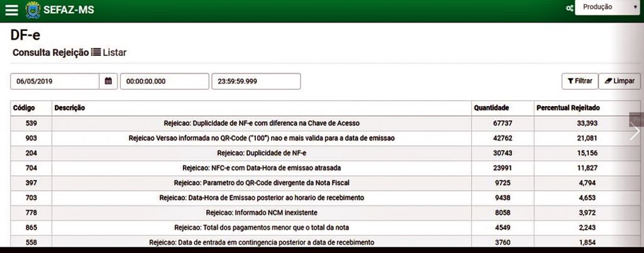The image size is (644, 253).
Task: Click percentage value 15,156
Action: click(x=587, y=153)
